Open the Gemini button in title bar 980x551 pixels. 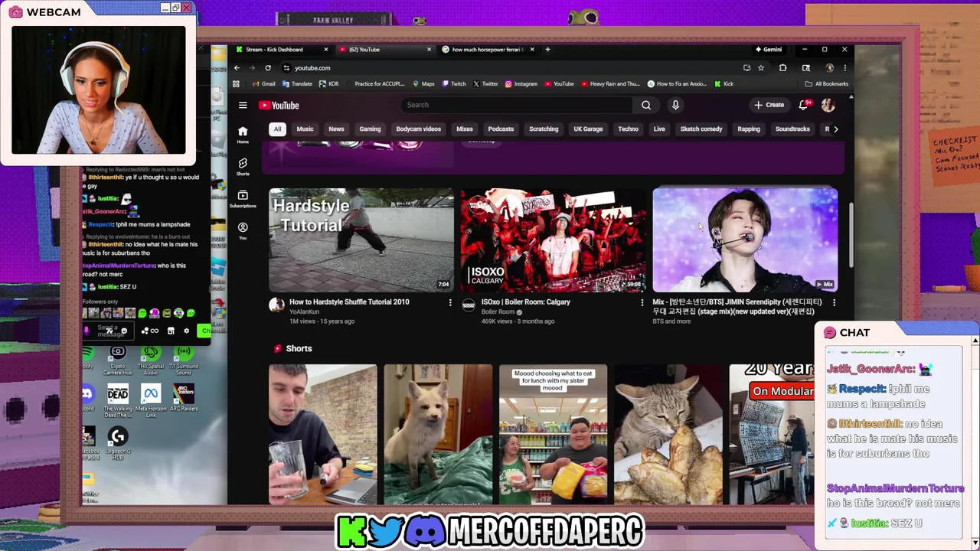768,50
